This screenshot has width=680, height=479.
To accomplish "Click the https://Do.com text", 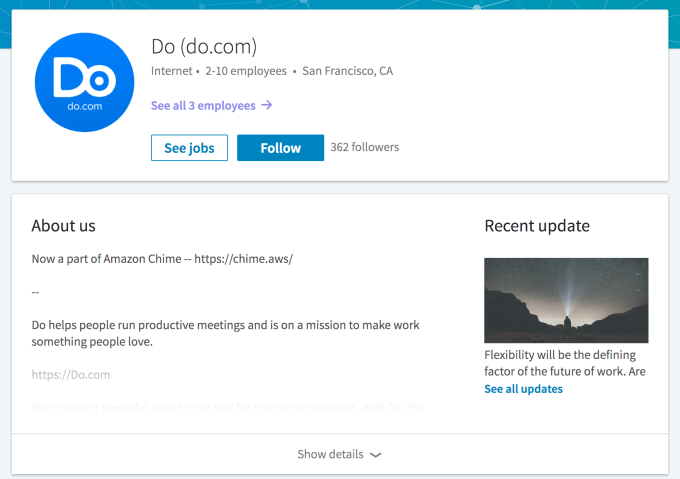I will 71,375.
